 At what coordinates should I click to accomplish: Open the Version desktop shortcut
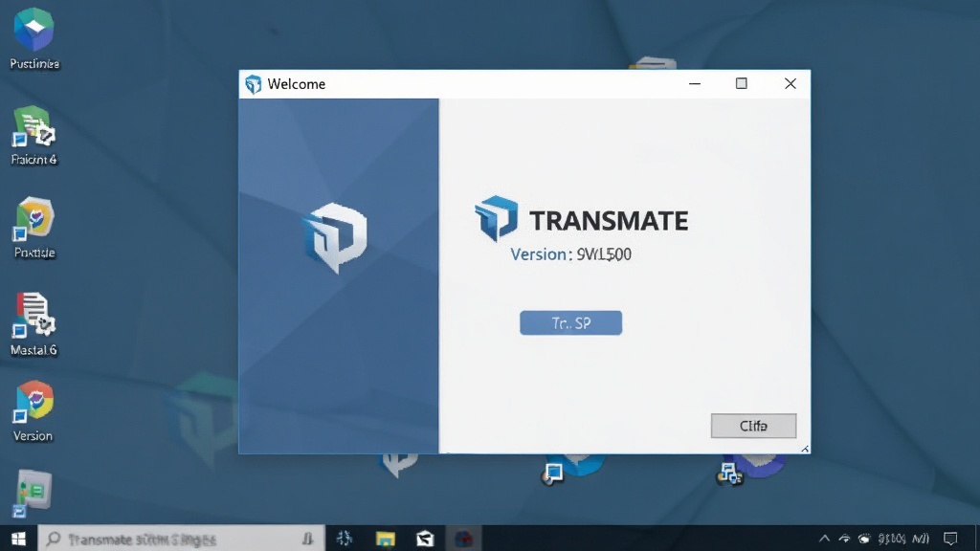point(33,411)
